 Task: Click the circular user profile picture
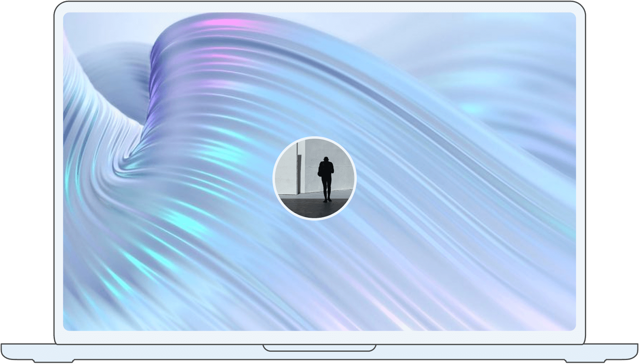pos(314,178)
